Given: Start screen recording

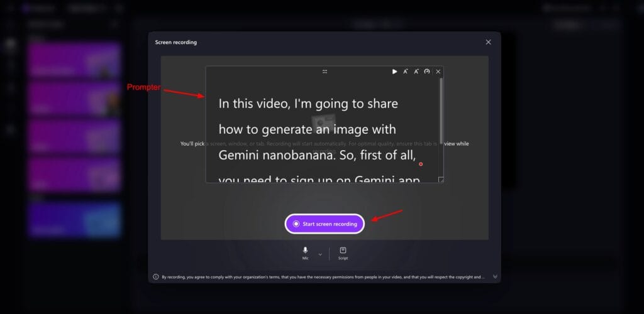Looking at the screenshot, I should 325,224.
